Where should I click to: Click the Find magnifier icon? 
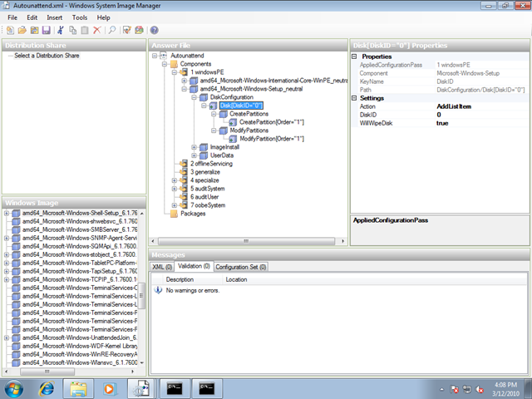coord(111,30)
